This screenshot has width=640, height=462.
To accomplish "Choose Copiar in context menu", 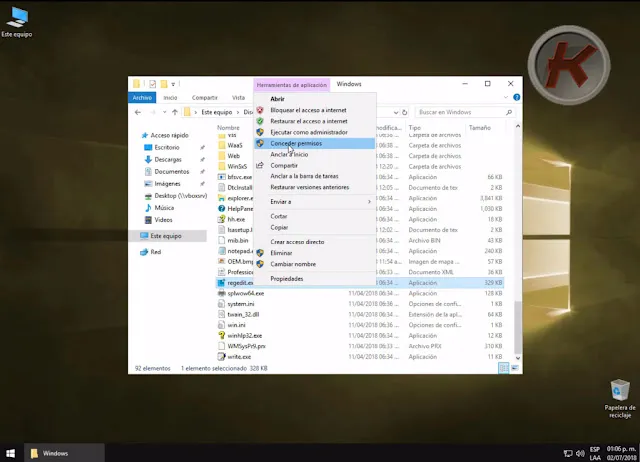I will click(279, 227).
